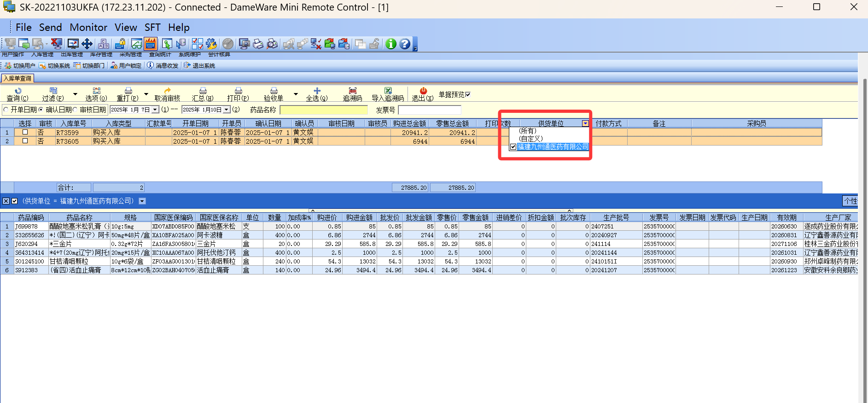Open the 供货单位 column filter dropdown

pos(585,123)
